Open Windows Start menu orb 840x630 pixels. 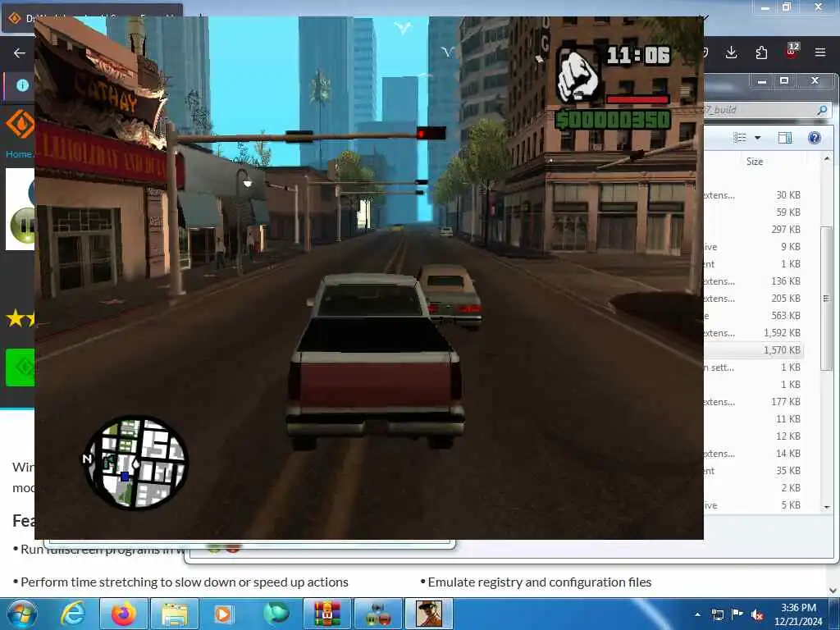(x=21, y=614)
